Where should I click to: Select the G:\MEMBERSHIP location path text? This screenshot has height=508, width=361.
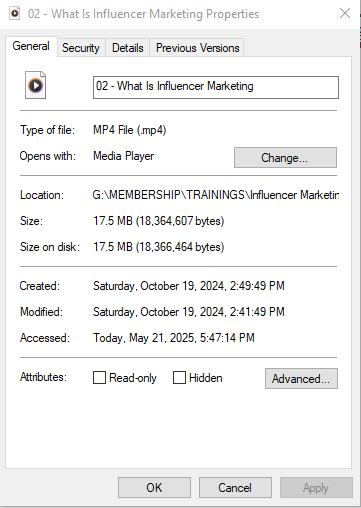coord(216,195)
